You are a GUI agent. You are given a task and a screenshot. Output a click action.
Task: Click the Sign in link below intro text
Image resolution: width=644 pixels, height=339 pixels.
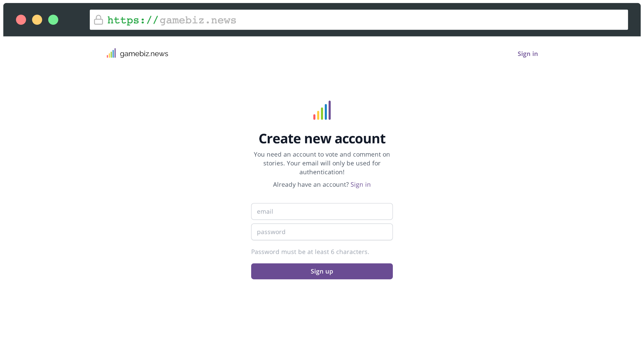point(360,184)
